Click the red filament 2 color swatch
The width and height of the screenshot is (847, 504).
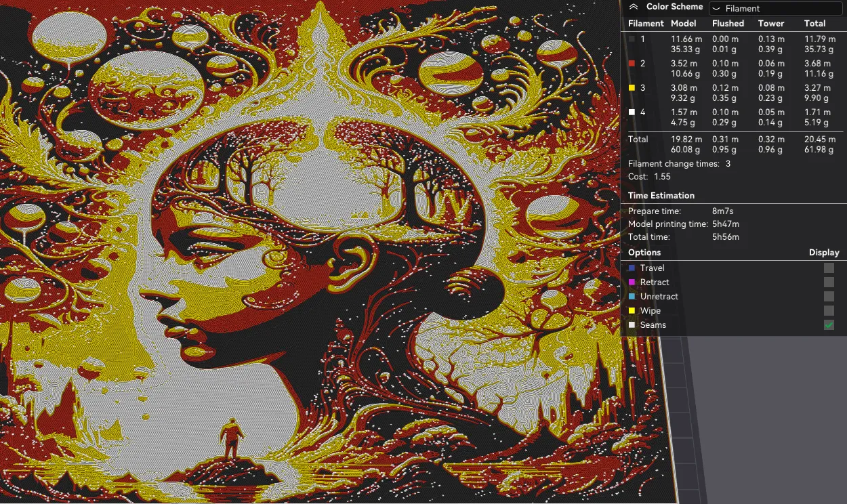pos(632,64)
